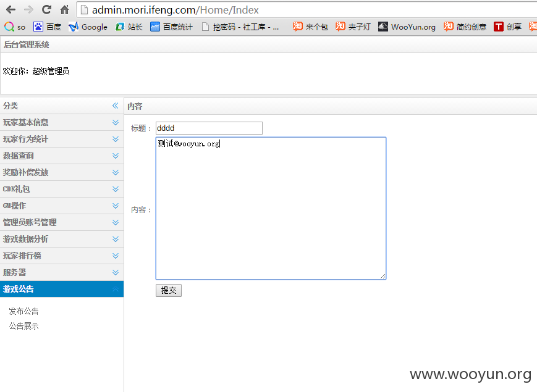Open the 百度 bookmark
This screenshot has height=392, width=537.
47,27
